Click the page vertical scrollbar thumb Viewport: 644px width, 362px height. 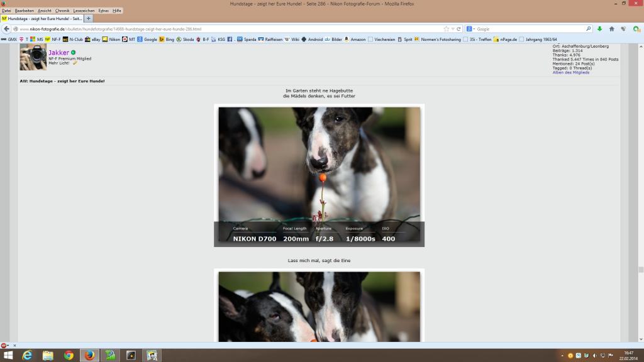pyautogui.click(x=641, y=270)
